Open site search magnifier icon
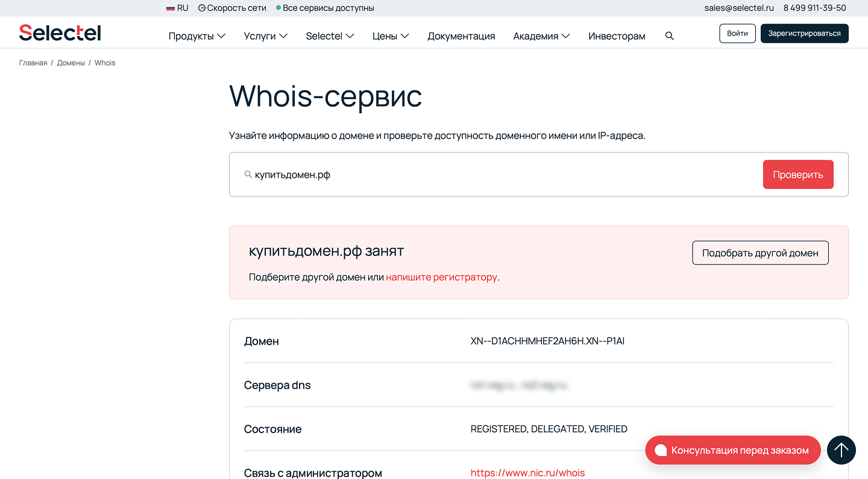868x479 pixels. (x=669, y=36)
